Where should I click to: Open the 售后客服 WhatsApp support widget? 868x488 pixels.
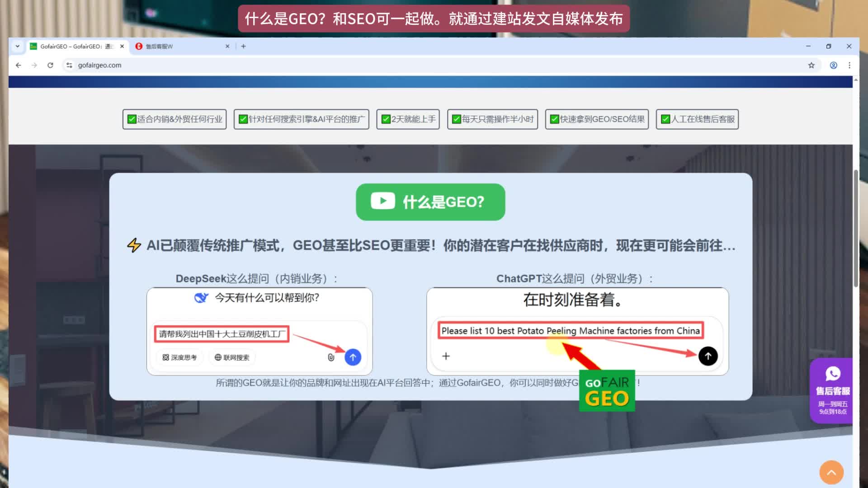[832, 390]
